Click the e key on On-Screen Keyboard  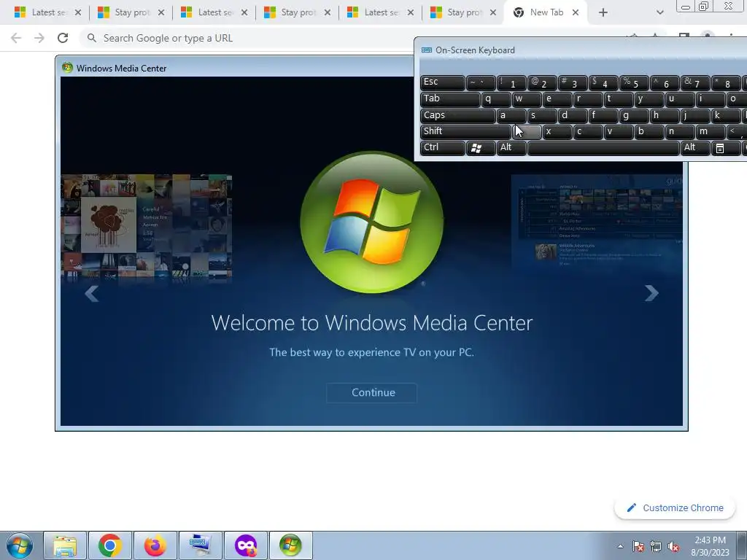coord(557,99)
